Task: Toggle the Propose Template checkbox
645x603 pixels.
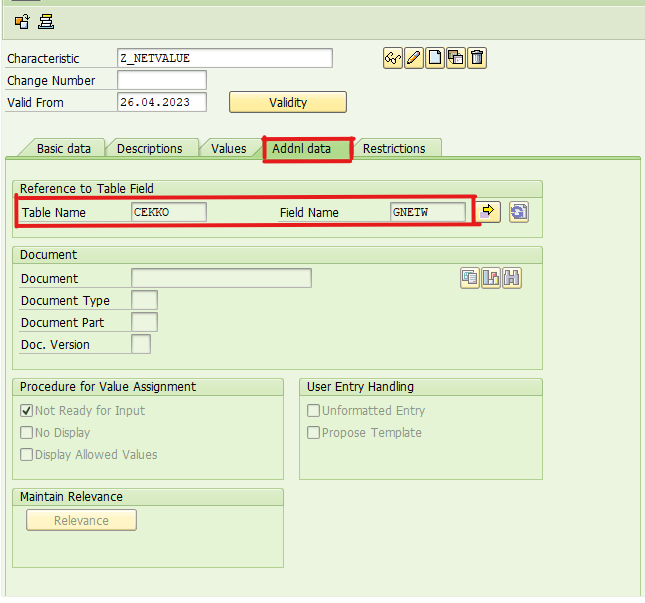Action: 313,433
